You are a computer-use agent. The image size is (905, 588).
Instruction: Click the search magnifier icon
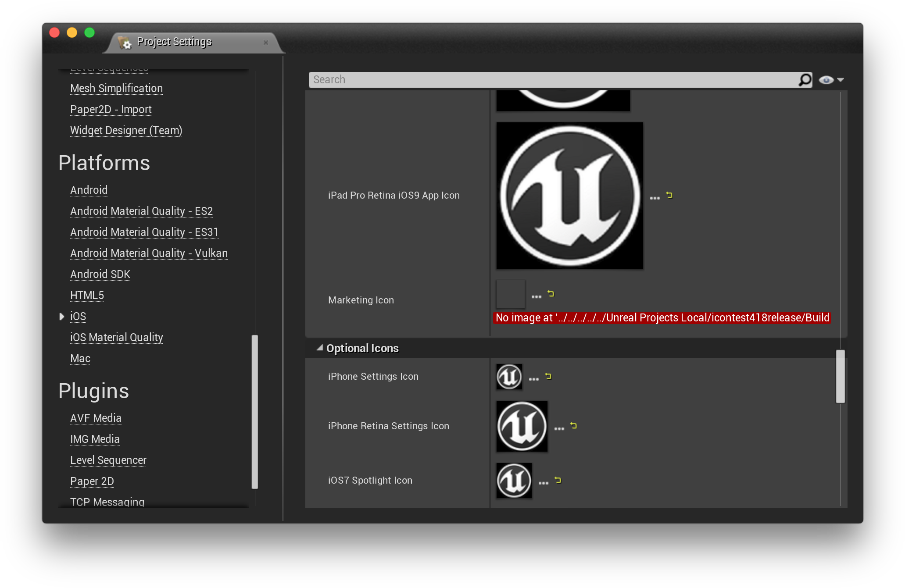805,80
